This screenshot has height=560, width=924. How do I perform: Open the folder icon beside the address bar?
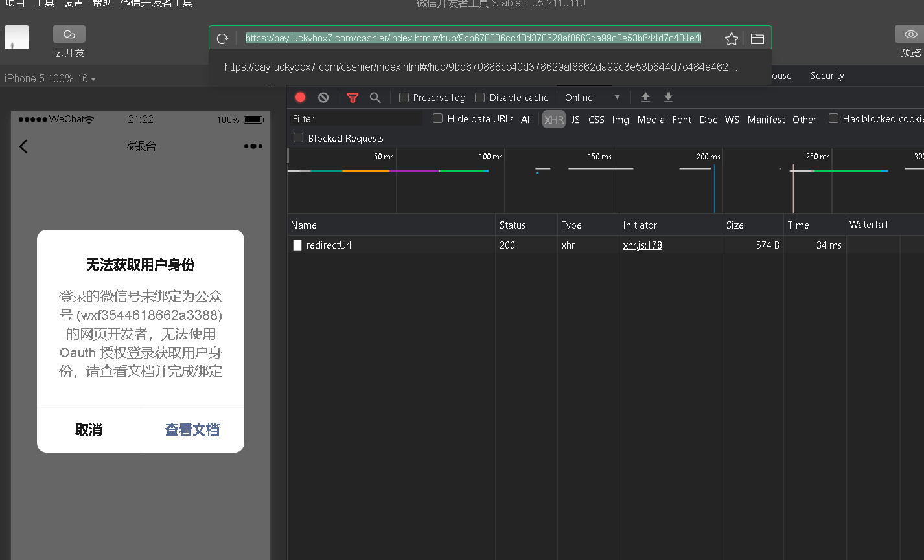pyautogui.click(x=757, y=39)
